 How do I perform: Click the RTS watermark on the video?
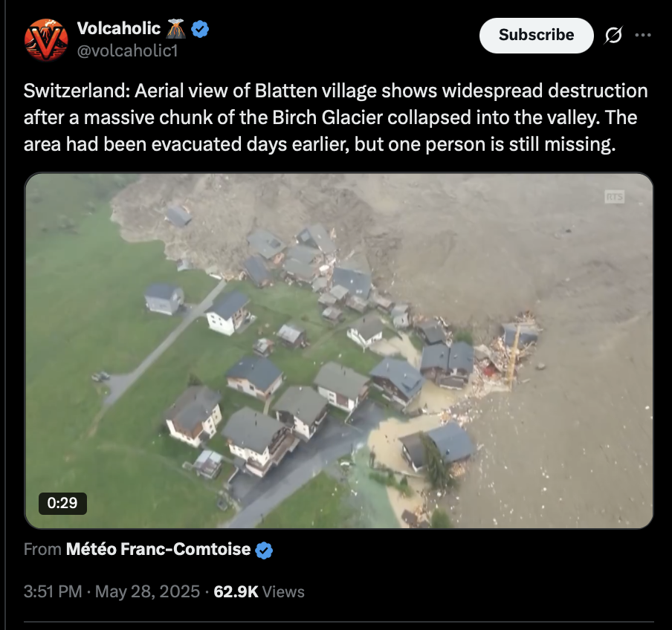coord(614,197)
